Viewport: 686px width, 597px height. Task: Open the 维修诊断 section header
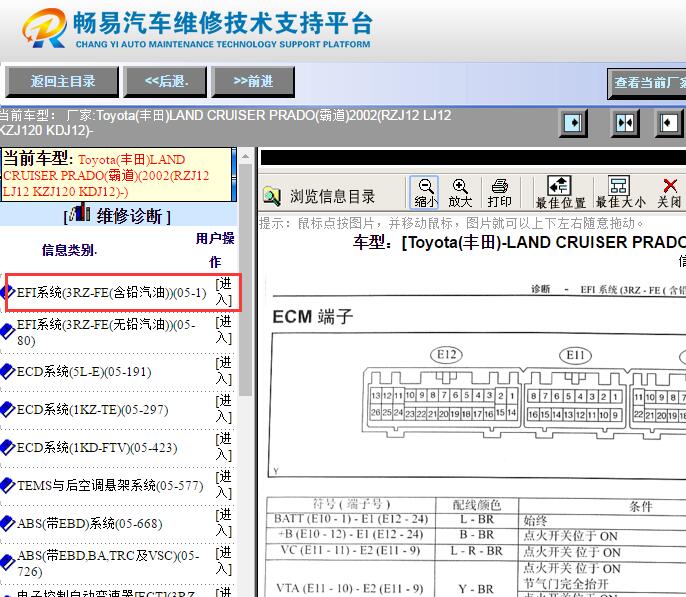(x=118, y=216)
